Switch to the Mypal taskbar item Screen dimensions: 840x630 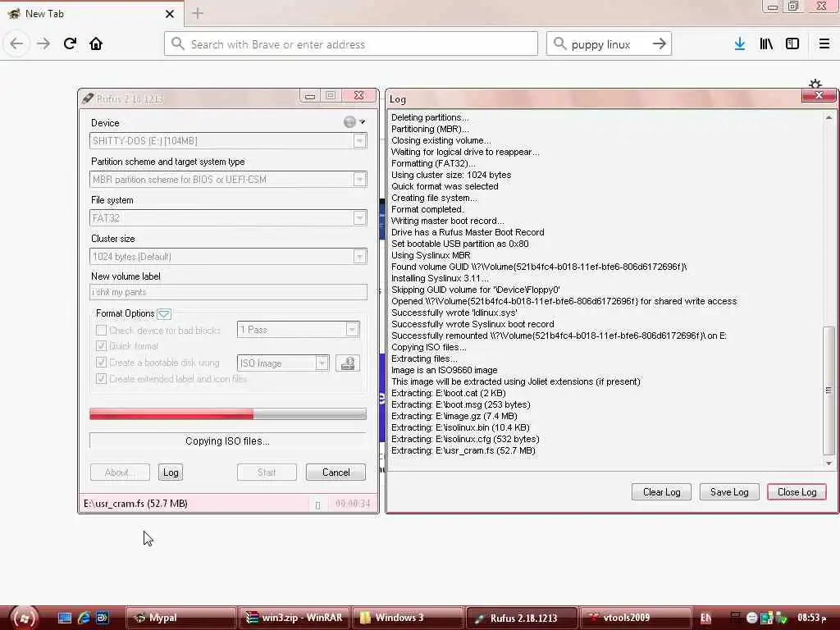[181, 618]
